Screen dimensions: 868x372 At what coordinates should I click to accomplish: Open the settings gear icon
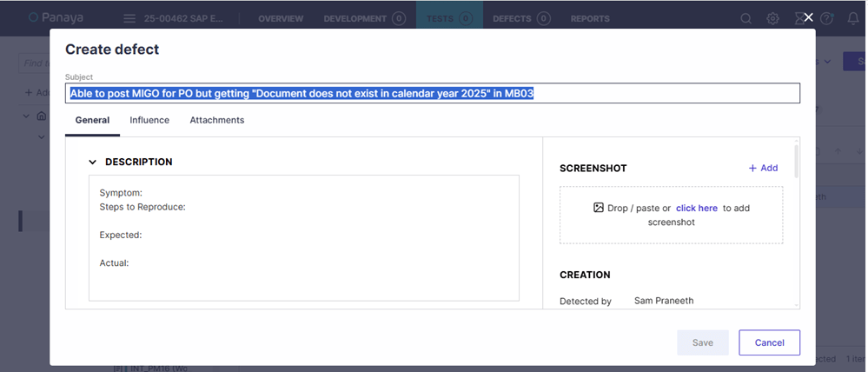(772, 18)
